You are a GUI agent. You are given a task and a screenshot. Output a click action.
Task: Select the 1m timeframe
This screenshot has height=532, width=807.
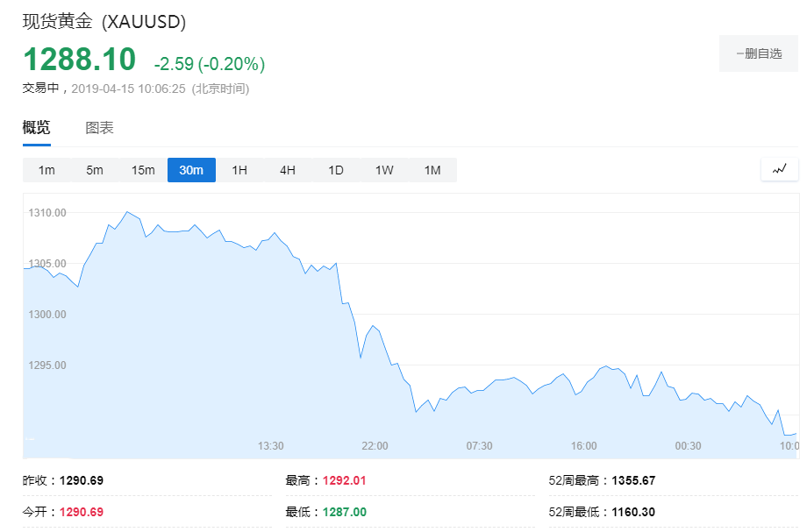(46, 170)
